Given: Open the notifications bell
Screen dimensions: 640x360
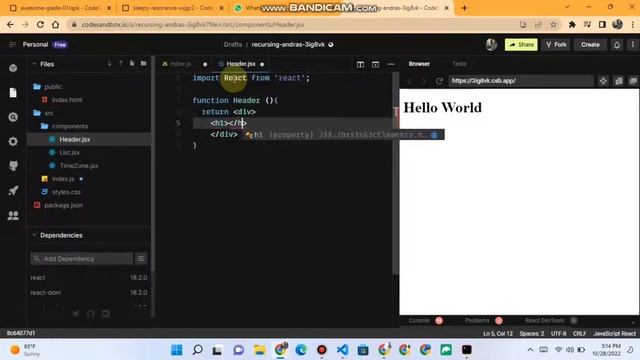Looking at the screenshot, I should pos(617,45).
